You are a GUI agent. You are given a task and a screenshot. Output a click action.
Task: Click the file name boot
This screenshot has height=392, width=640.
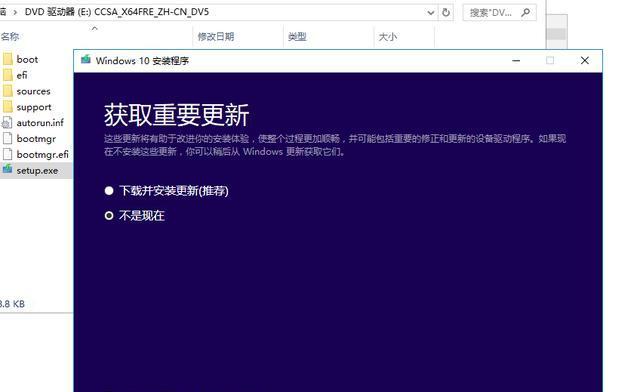pyautogui.click(x=27, y=60)
